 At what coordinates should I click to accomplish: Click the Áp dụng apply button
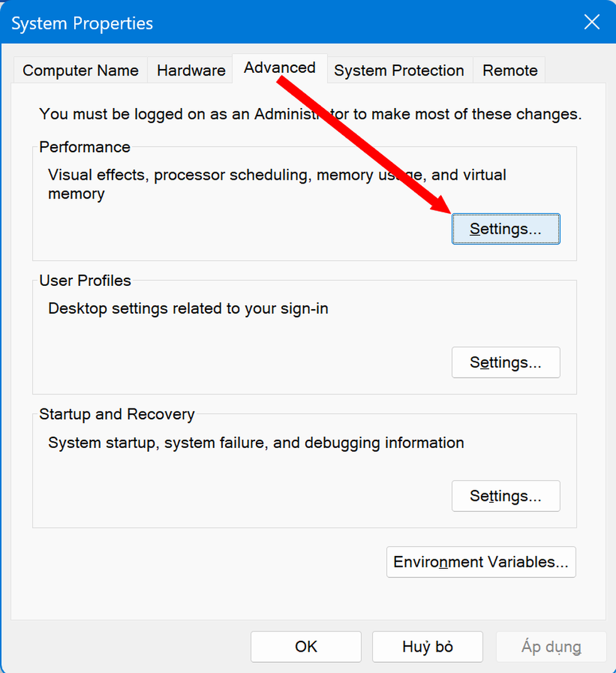551,647
